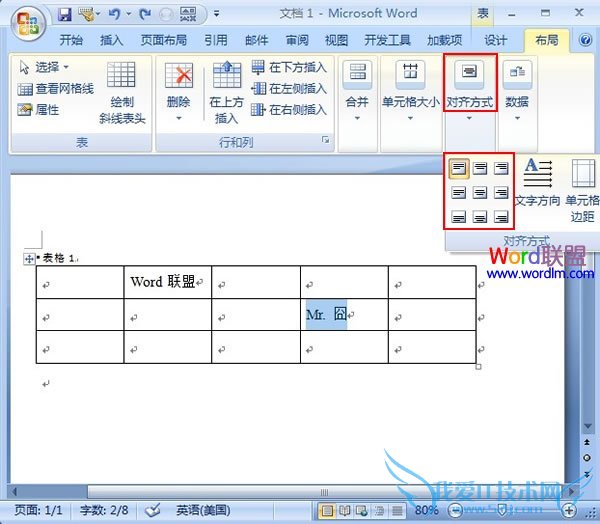Click the cell containing Mr. 囧
Screen dimensions: 600x524
click(x=344, y=315)
